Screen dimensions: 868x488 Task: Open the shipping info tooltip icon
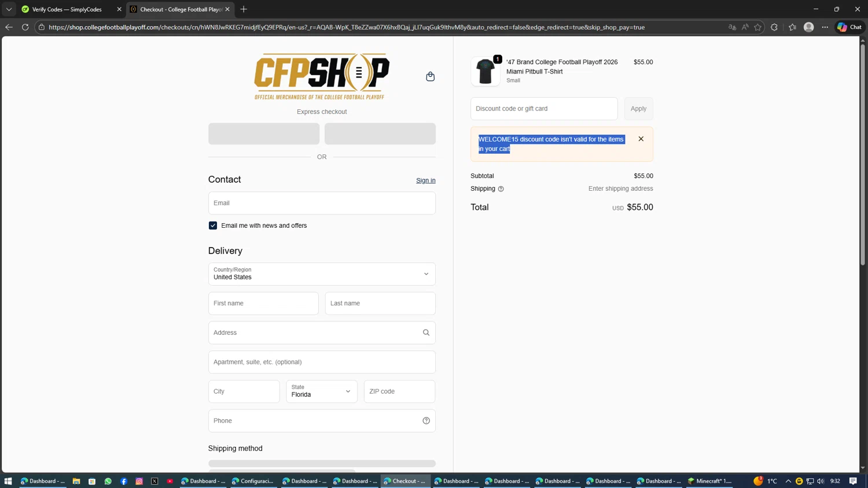(501, 189)
